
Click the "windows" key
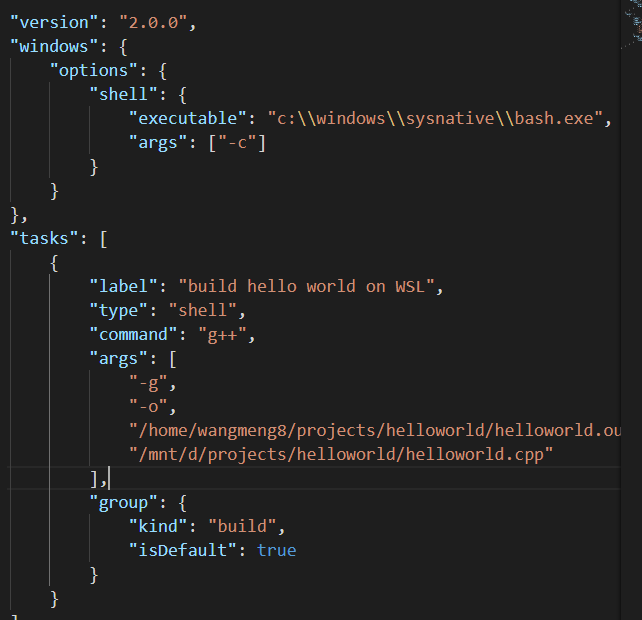pyautogui.click(x=54, y=47)
